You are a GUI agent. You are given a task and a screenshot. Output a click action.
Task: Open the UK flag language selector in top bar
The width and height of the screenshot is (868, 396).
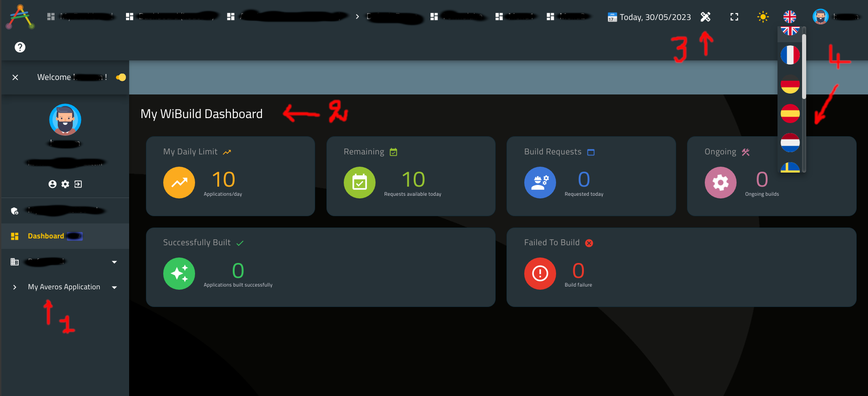pos(790,17)
